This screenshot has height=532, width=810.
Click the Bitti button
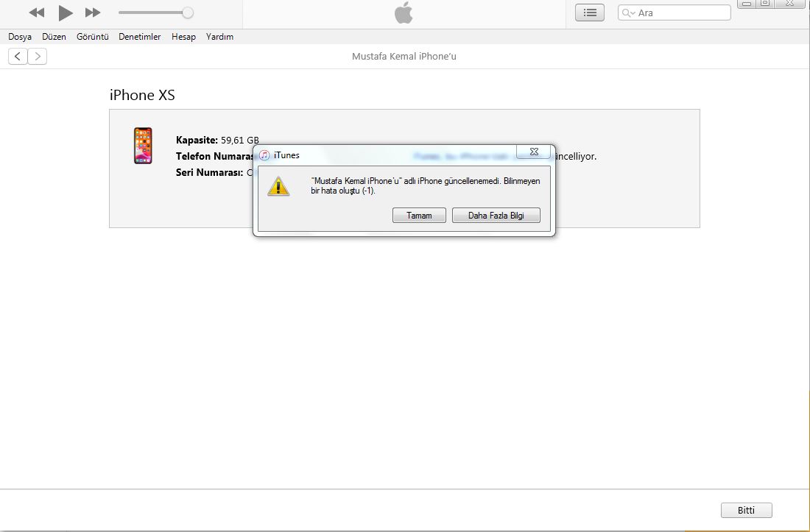tap(747, 511)
